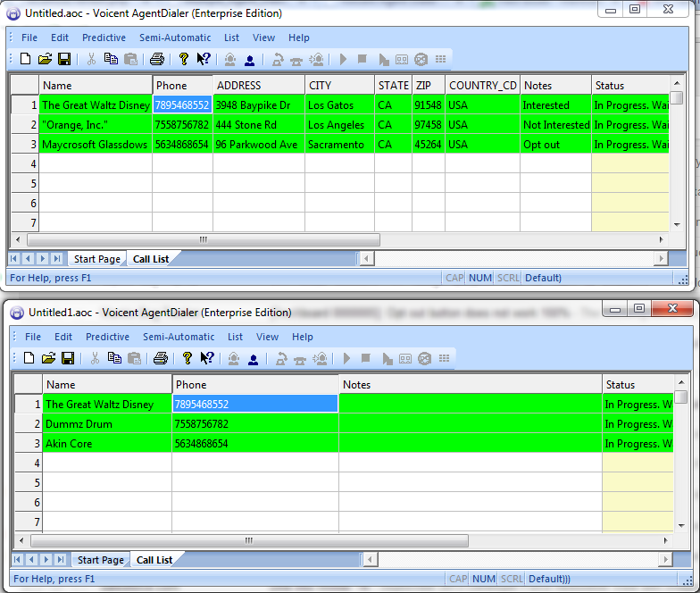Click Play start icon in Untitled1.aoc window
700x593 pixels.
pos(346,358)
